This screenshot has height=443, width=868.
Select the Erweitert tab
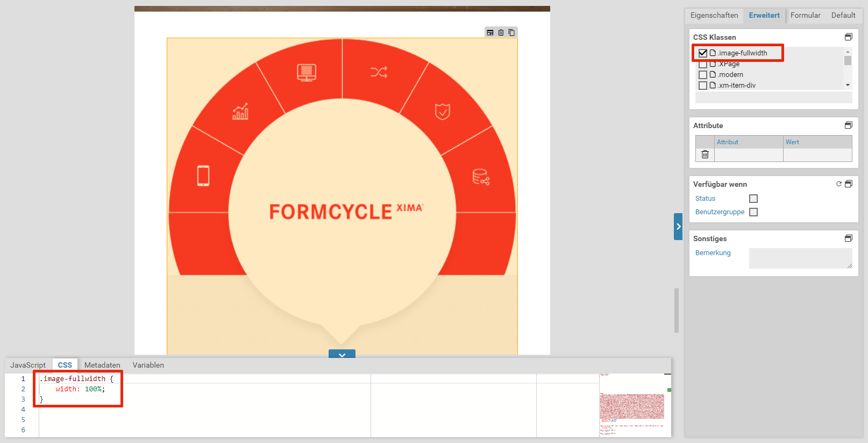click(764, 15)
